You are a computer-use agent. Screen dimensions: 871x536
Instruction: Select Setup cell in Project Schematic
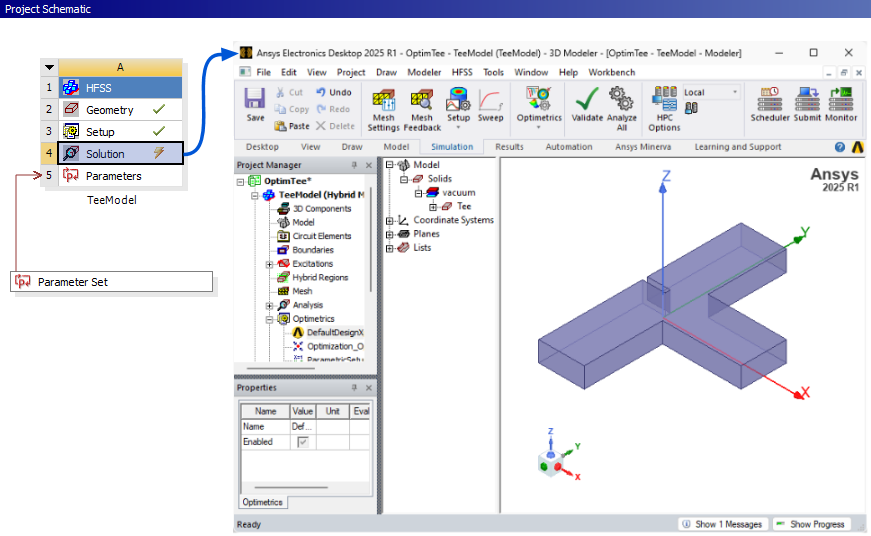[121, 132]
